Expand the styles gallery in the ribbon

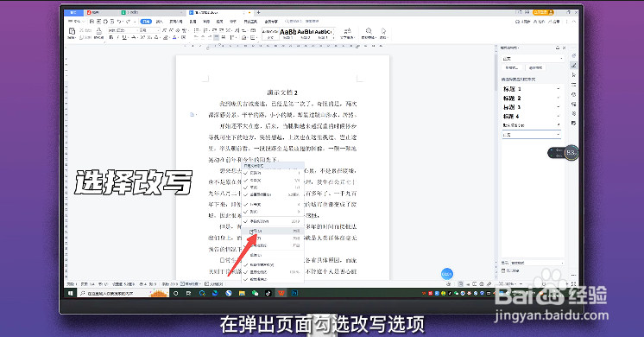click(x=333, y=37)
